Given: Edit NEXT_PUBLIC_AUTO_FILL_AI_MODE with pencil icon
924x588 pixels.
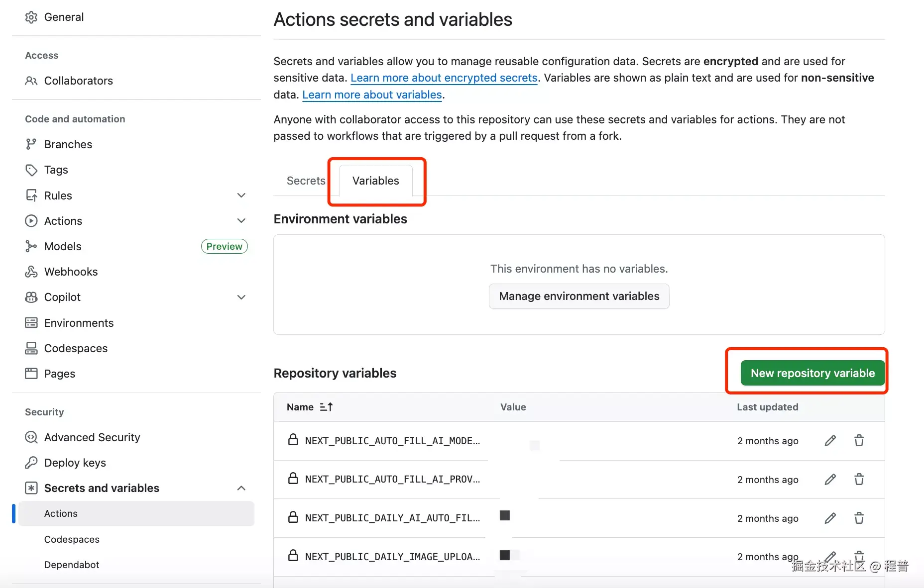Looking at the screenshot, I should point(829,440).
